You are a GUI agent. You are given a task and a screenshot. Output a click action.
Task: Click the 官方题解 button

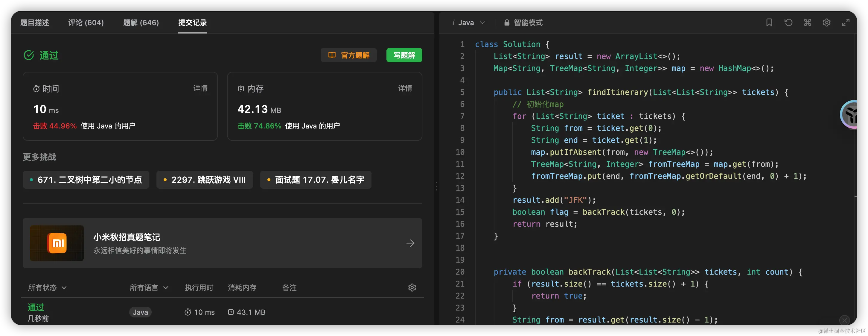pos(349,55)
